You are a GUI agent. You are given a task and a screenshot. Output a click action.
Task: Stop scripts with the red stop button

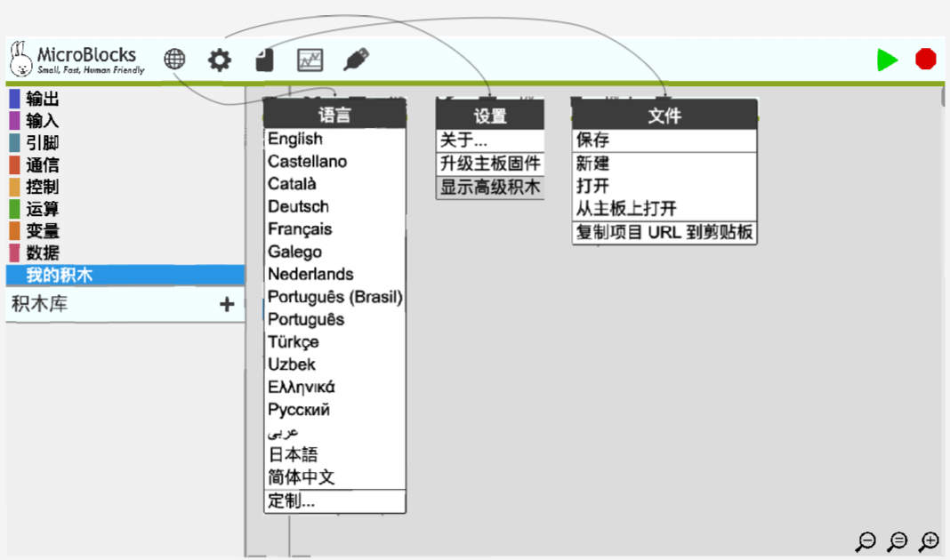click(926, 60)
